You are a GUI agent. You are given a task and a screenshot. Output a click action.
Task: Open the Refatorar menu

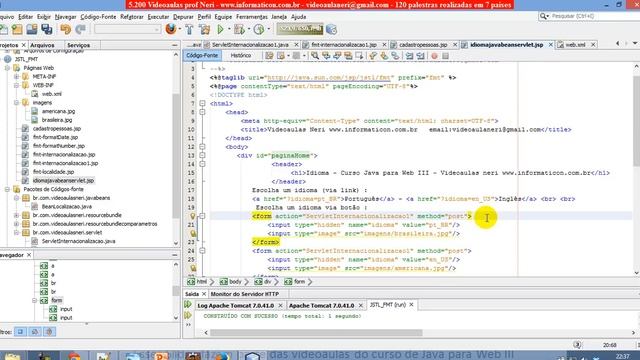coord(131,17)
